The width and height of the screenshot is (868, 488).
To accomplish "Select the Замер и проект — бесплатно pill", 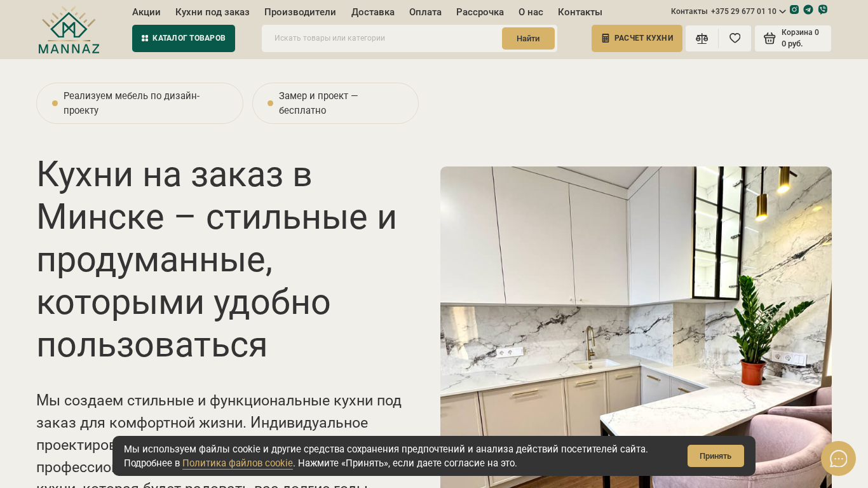I will click(x=336, y=103).
